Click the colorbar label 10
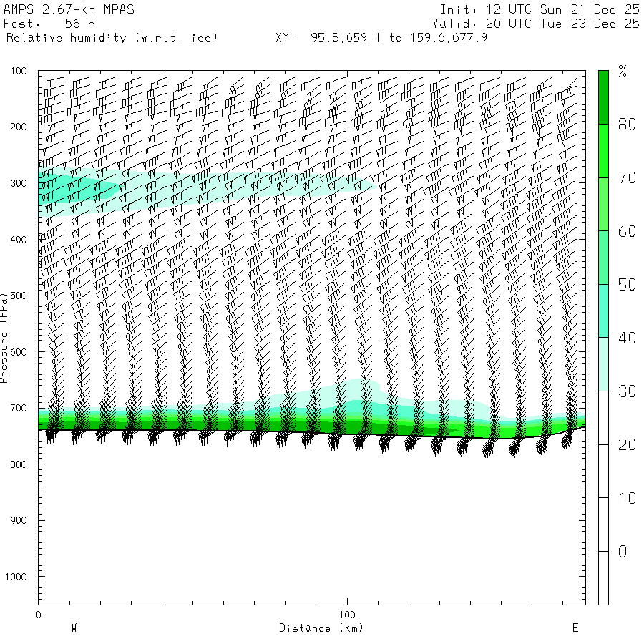 [x=627, y=498]
